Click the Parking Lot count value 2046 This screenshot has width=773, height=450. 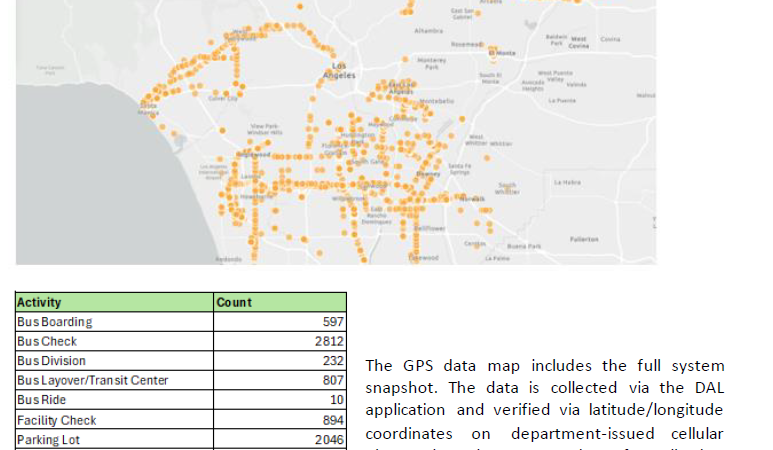[x=329, y=439]
